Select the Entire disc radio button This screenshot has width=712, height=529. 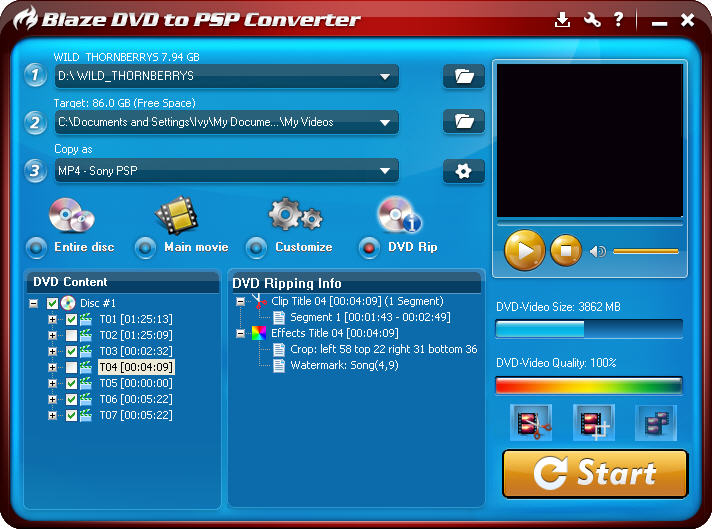tap(37, 247)
